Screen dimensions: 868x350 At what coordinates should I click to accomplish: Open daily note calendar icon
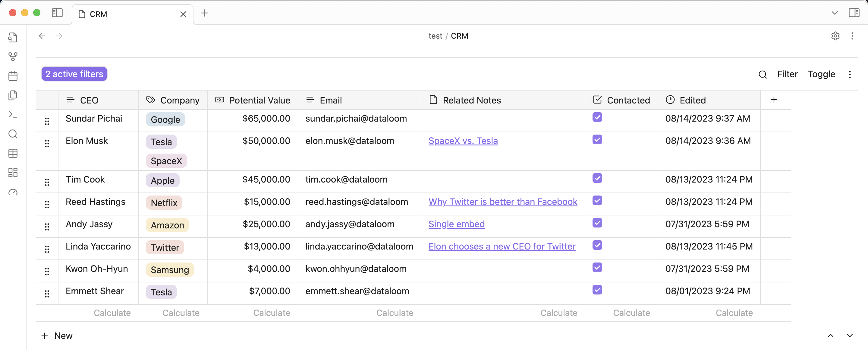click(13, 76)
